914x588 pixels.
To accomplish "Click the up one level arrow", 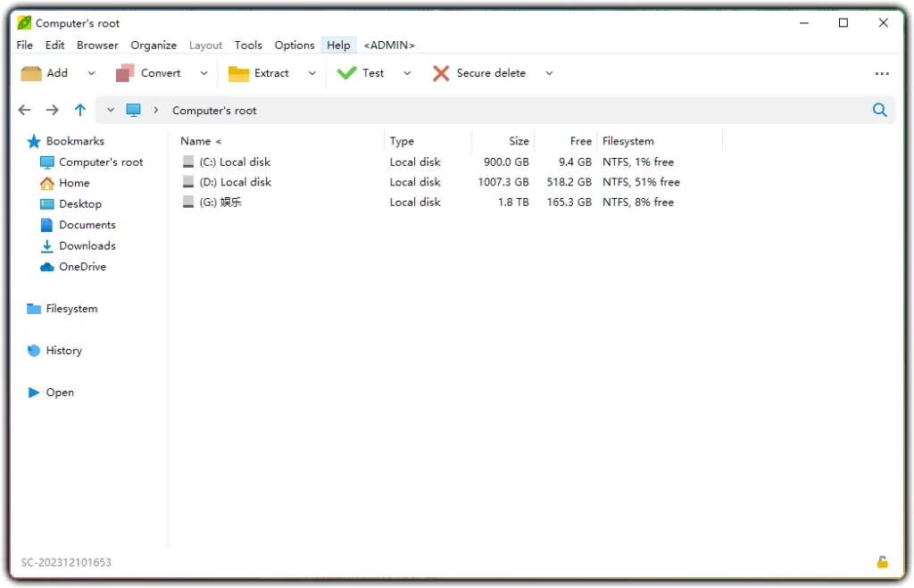I will pos(79,110).
